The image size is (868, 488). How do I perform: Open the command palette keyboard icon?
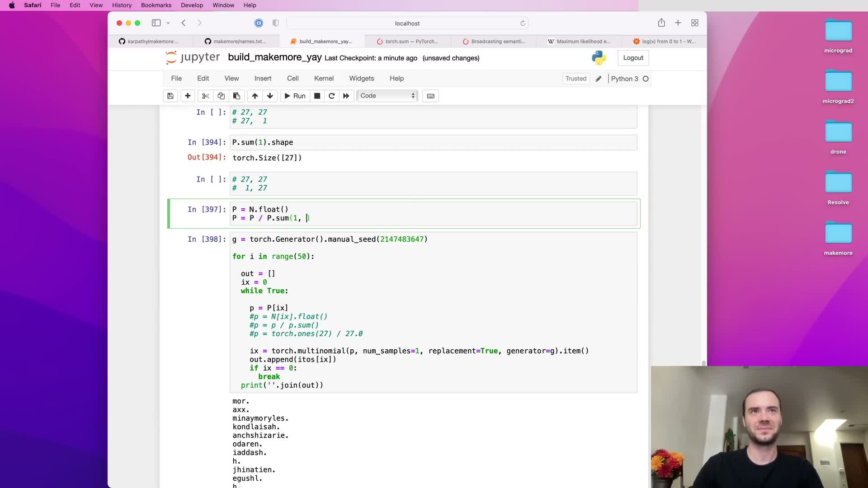(431, 96)
